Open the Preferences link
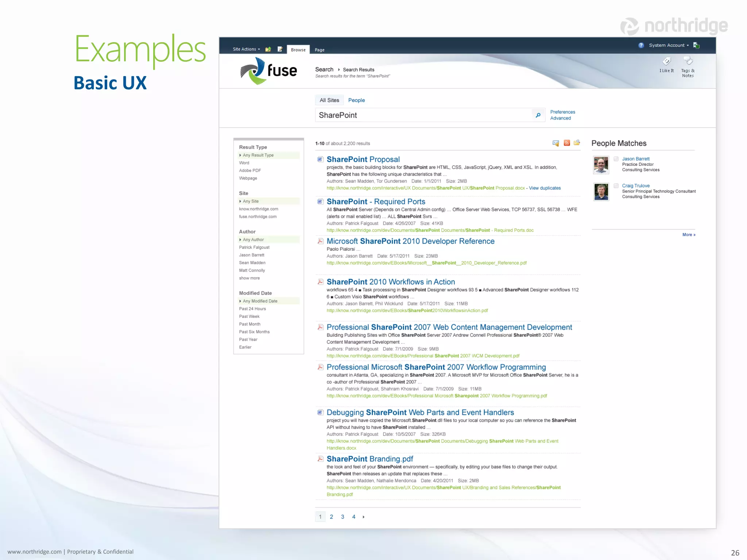 tap(563, 112)
